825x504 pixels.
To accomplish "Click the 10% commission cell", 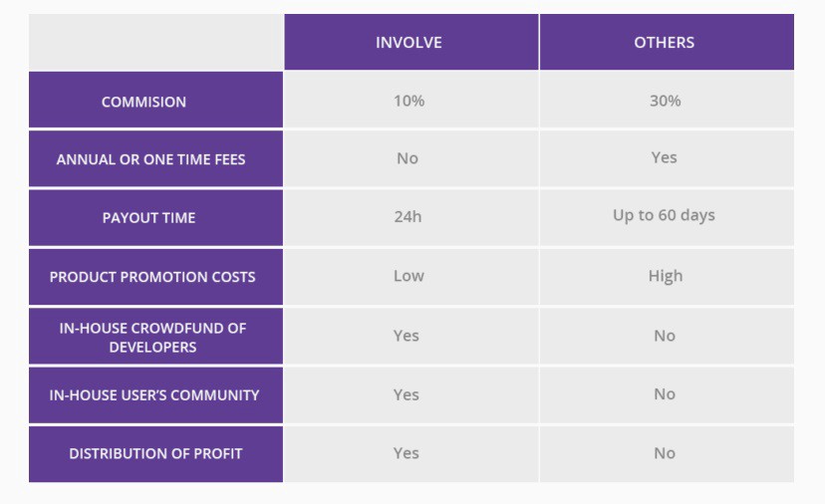I will click(412, 100).
